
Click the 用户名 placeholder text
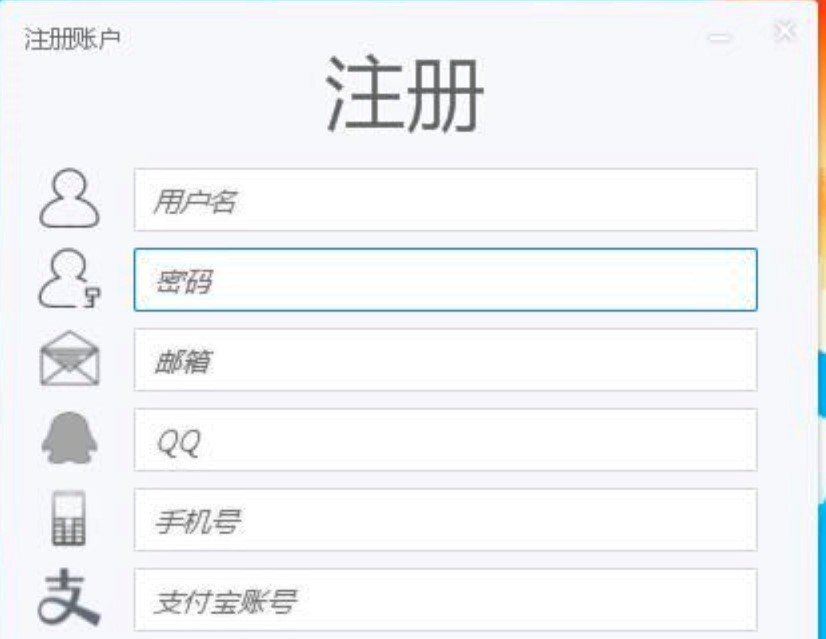pos(194,202)
